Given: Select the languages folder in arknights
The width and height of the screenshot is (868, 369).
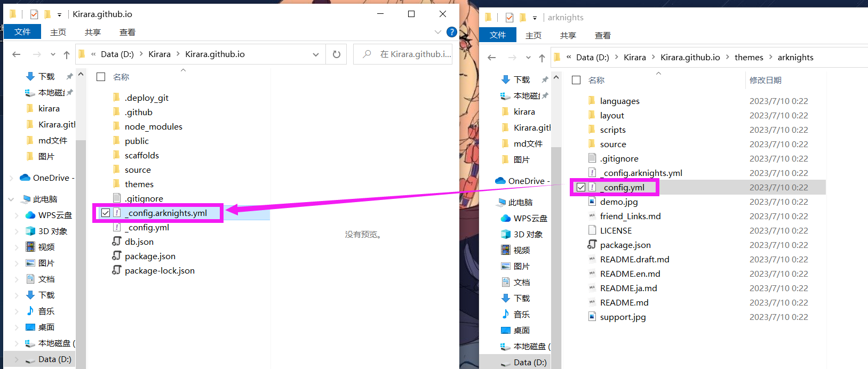Looking at the screenshot, I should coord(619,101).
